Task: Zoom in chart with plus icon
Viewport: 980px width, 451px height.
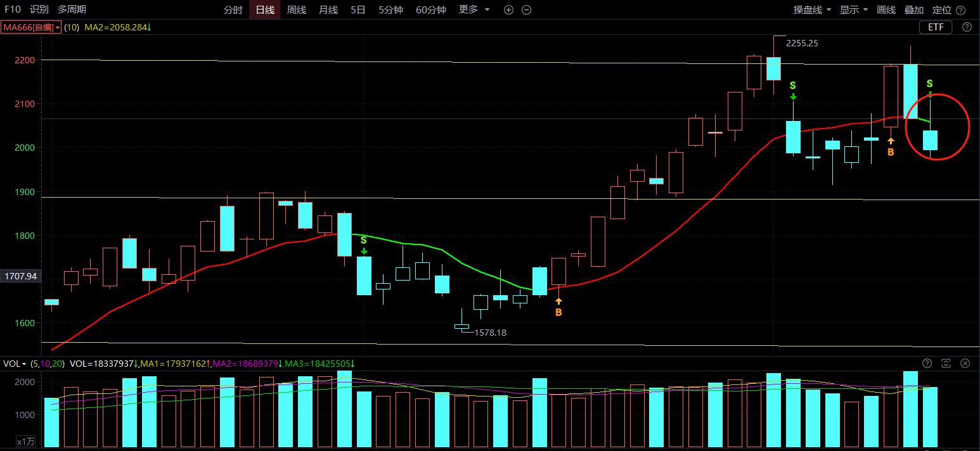Action: point(508,10)
